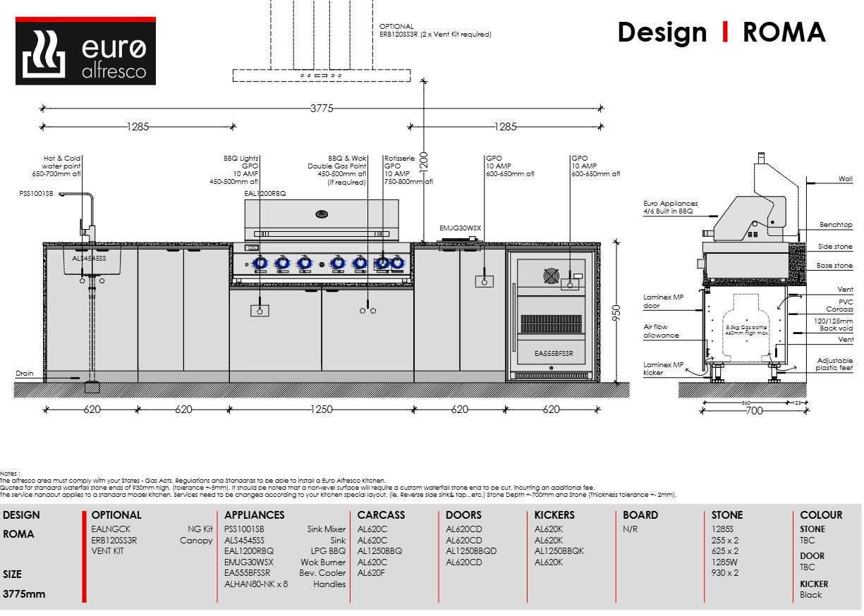The height and width of the screenshot is (616, 864).
Task: Click the rightmost blue BBQ control knob
Action: coord(398,264)
